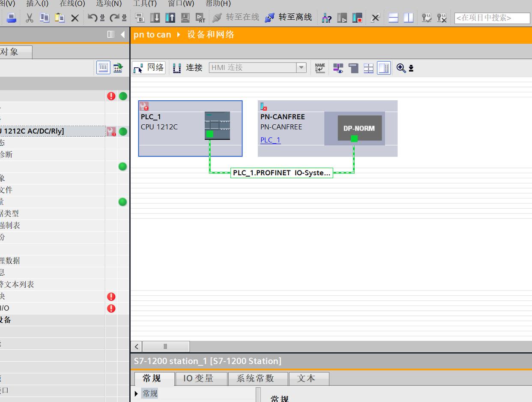Open the HMI connection type dropdown
532x402 pixels.
point(301,68)
